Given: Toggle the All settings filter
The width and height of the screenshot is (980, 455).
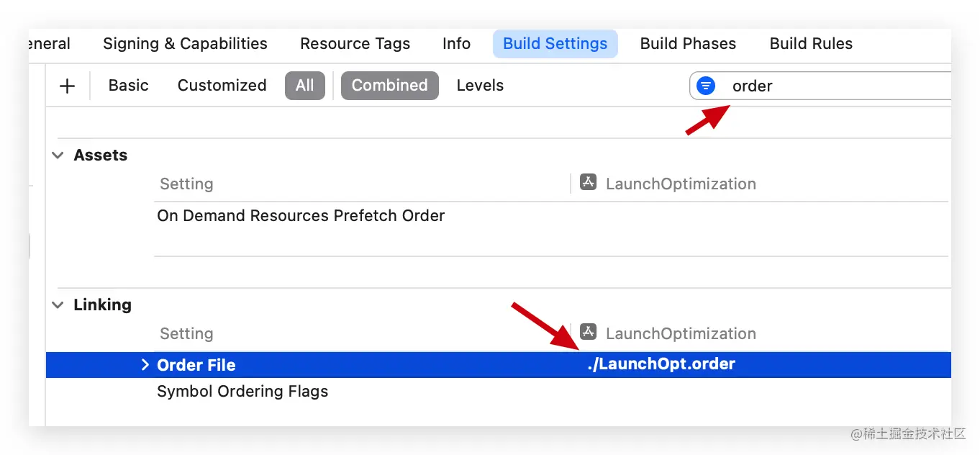Looking at the screenshot, I should coord(304,86).
